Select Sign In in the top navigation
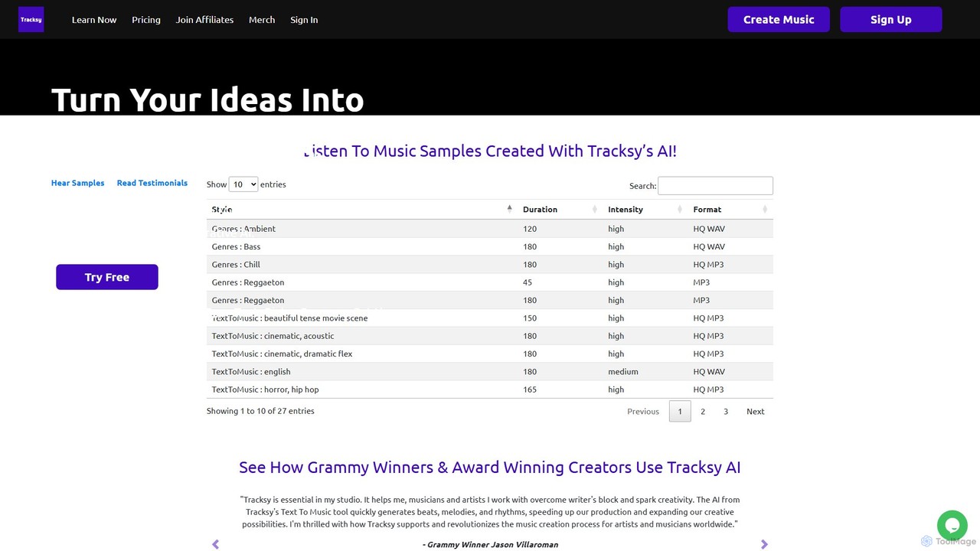The image size is (980, 551). (x=304, y=20)
